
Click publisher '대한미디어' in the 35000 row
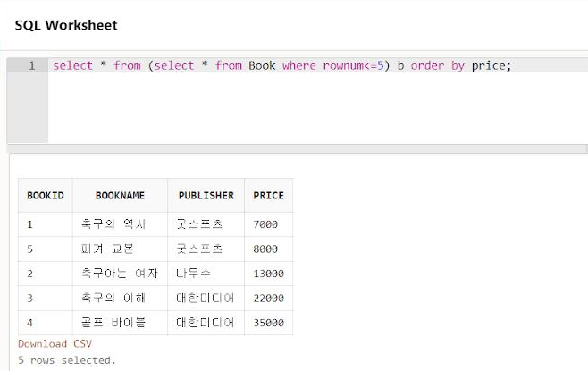[x=206, y=322]
